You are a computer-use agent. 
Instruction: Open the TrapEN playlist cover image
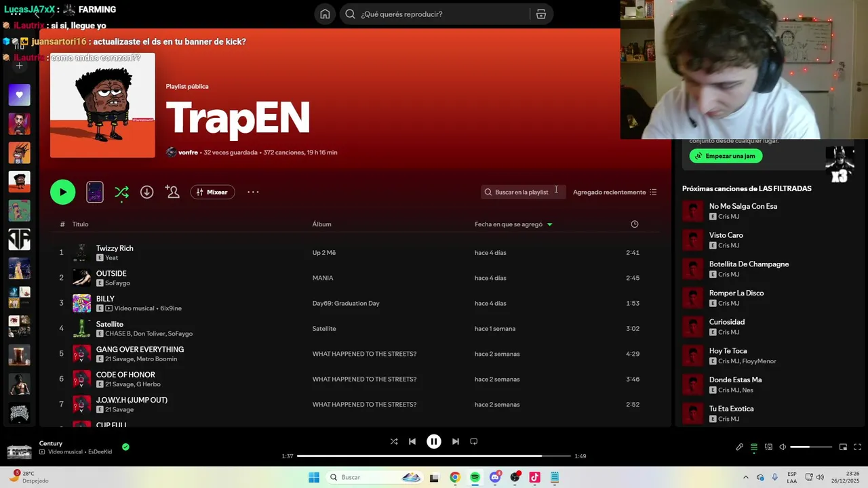pos(102,105)
